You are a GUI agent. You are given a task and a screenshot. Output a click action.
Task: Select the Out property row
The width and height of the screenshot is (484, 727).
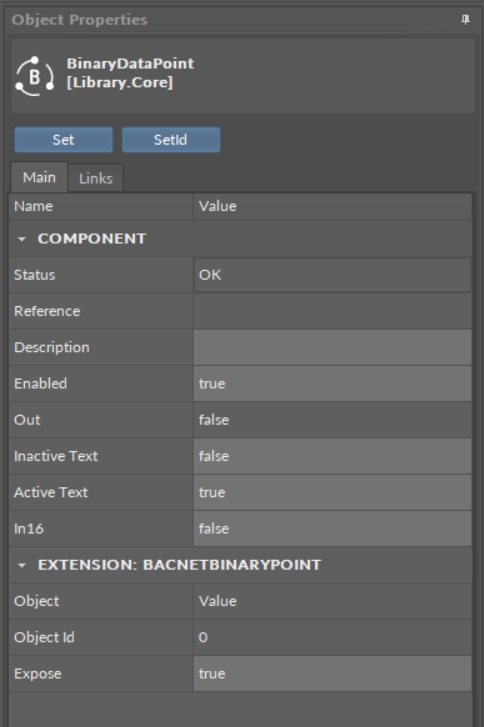pos(240,420)
